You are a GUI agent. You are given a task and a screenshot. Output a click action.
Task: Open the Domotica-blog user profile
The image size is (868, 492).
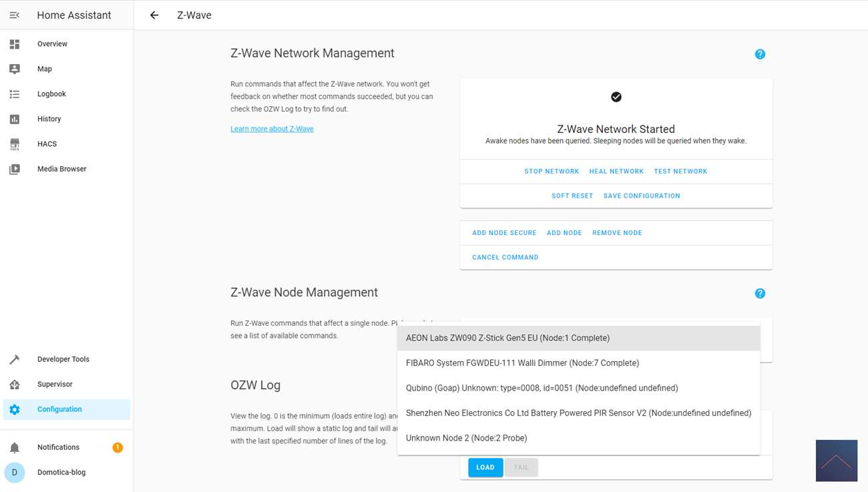pyautogui.click(x=61, y=472)
